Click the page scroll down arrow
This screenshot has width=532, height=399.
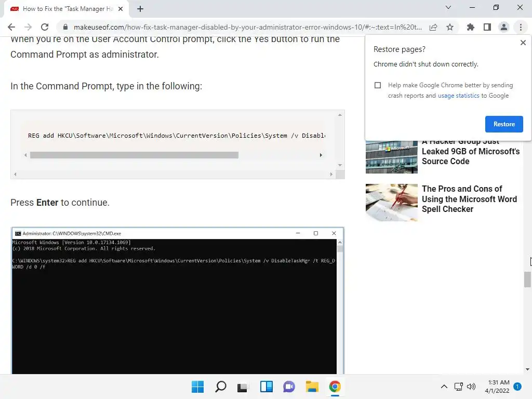coord(527,369)
